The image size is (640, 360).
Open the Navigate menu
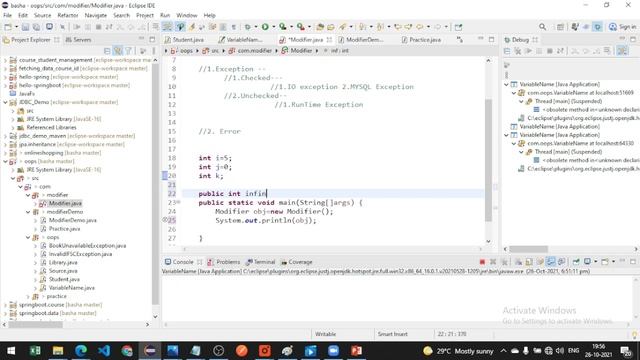point(96,15)
